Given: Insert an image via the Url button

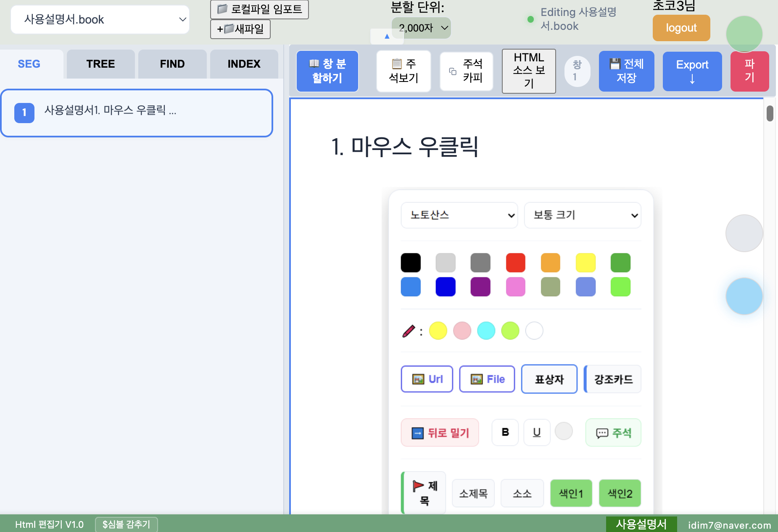Looking at the screenshot, I should pos(427,379).
